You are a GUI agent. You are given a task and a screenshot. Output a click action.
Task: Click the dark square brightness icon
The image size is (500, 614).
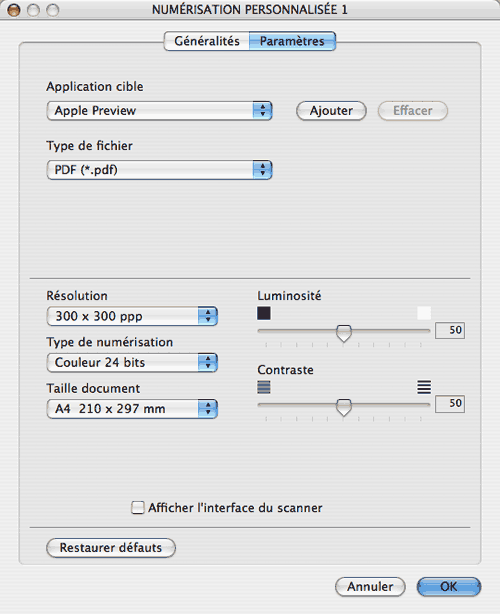[264, 313]
